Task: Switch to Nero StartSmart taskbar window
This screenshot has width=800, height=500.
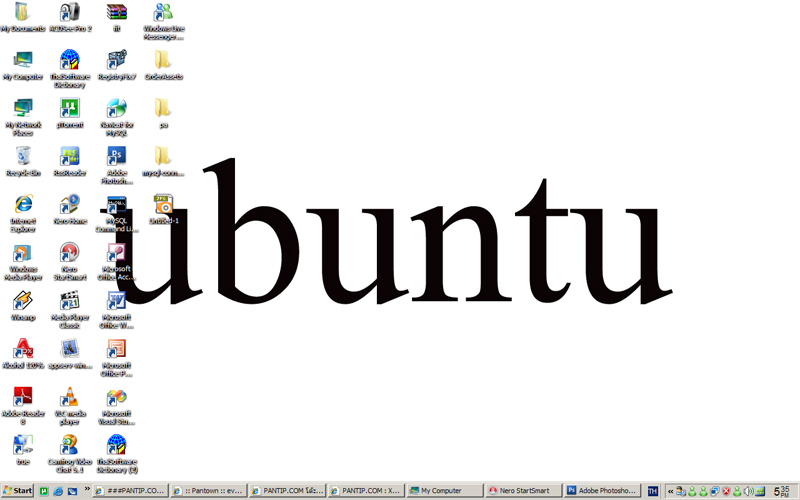Action: [523, 491]
